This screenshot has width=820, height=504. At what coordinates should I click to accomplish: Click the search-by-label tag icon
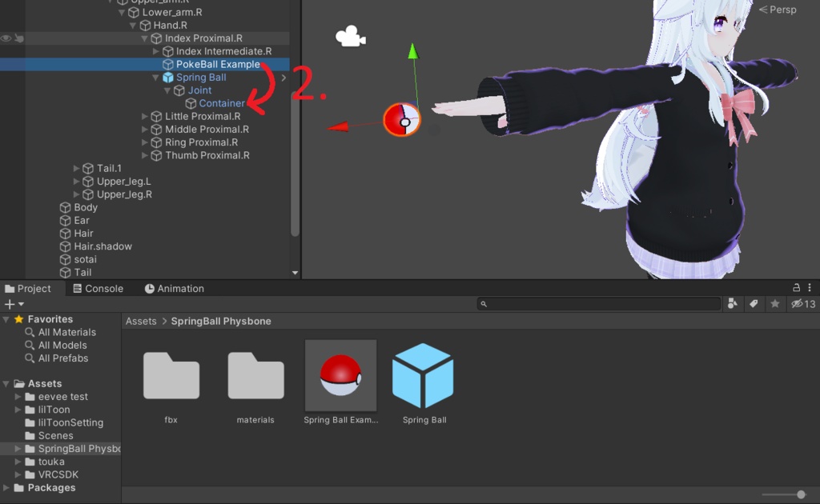[x=753, y=304]
